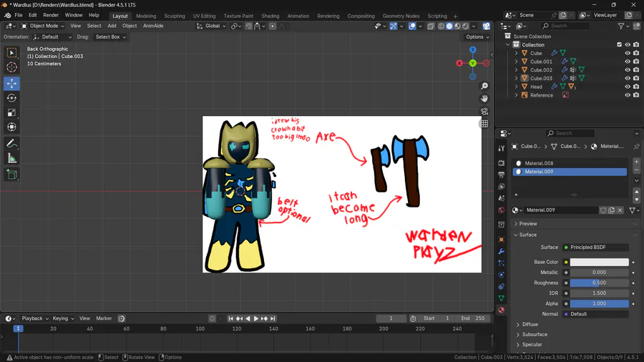Activate the Rotate tool
This screenshot has width=644, height=362.
pos(11,98)
